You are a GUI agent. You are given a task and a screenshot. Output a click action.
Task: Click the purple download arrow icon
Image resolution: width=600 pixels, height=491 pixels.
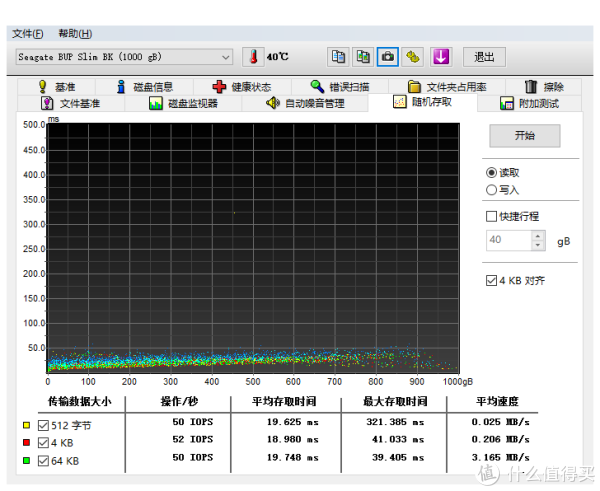click(x=441, y=57)
